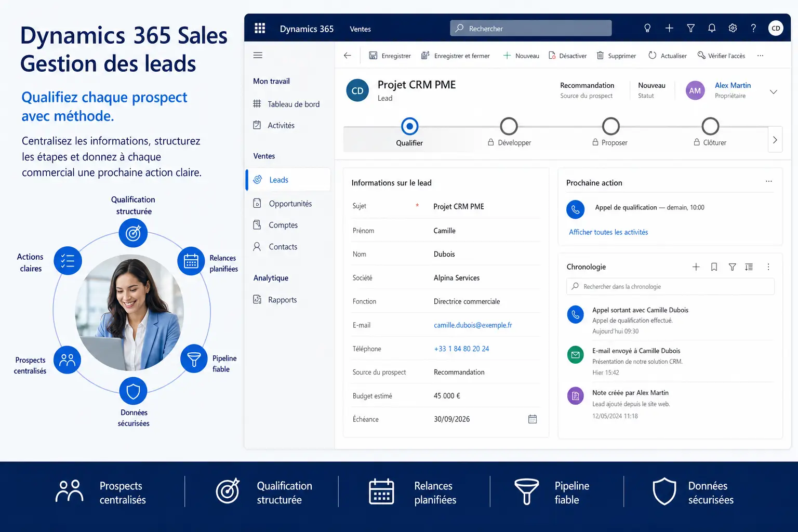Viewport: 798px width, 532px height.
Task: Open the help question mark icon
Action: (753, 28)
